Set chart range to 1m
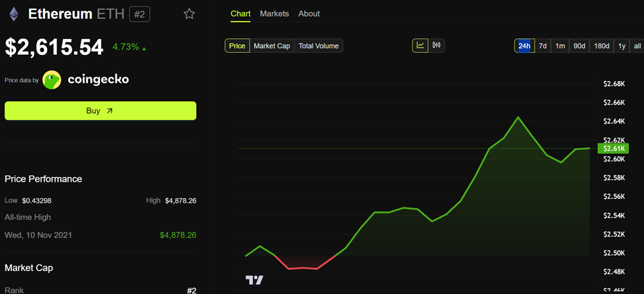The image size is (644, 294). 560,46
